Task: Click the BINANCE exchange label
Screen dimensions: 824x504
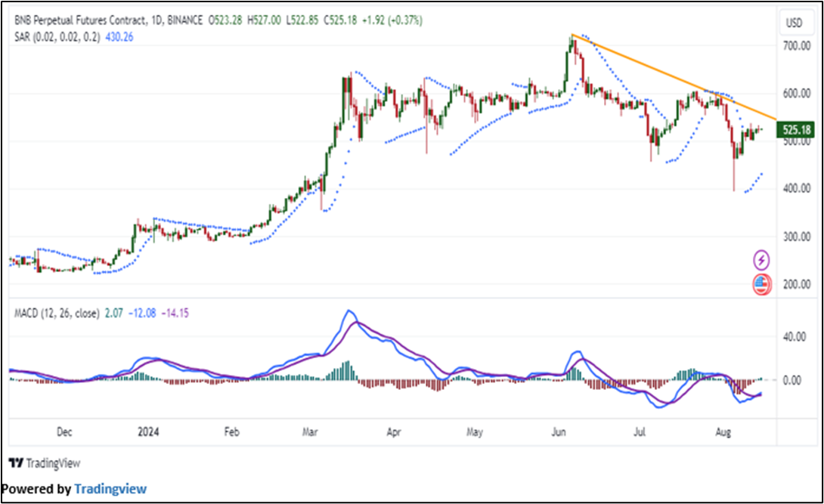Action: (185, 20)
